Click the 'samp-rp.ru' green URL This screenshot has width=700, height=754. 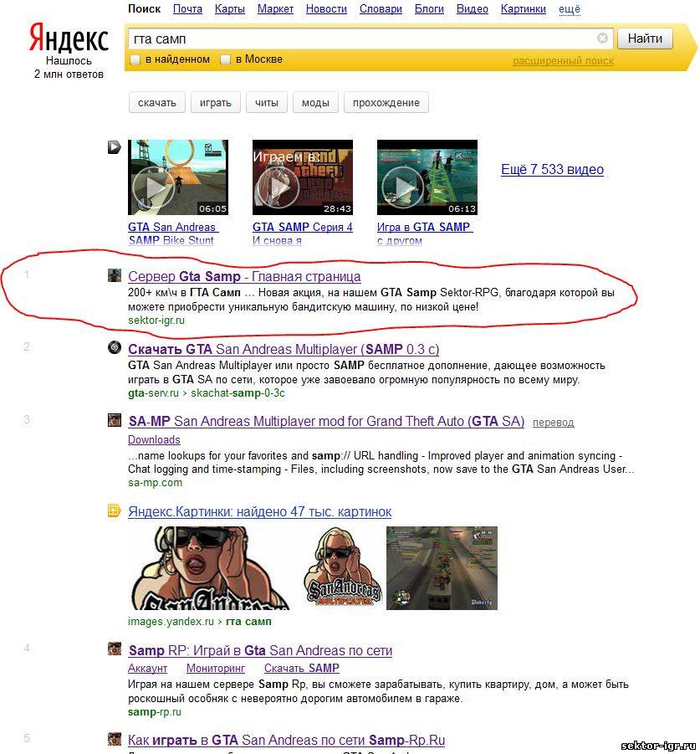[155, 712]
